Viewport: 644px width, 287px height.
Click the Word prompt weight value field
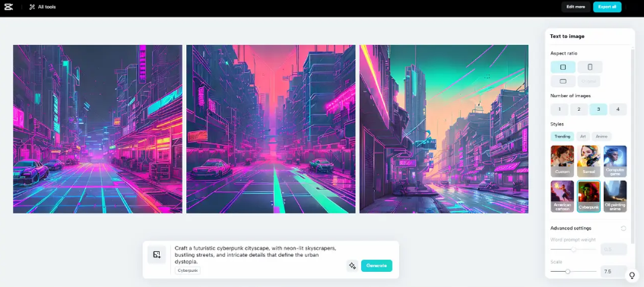coord(614,249)
